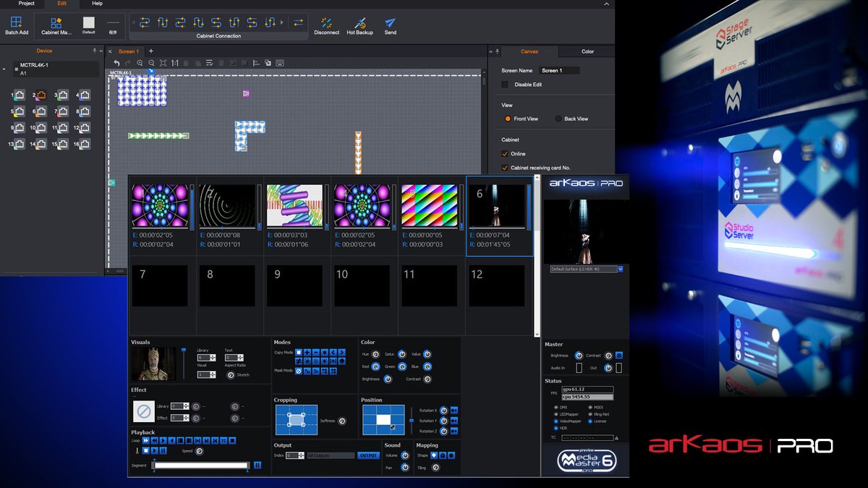Click the Send icon

390,23
